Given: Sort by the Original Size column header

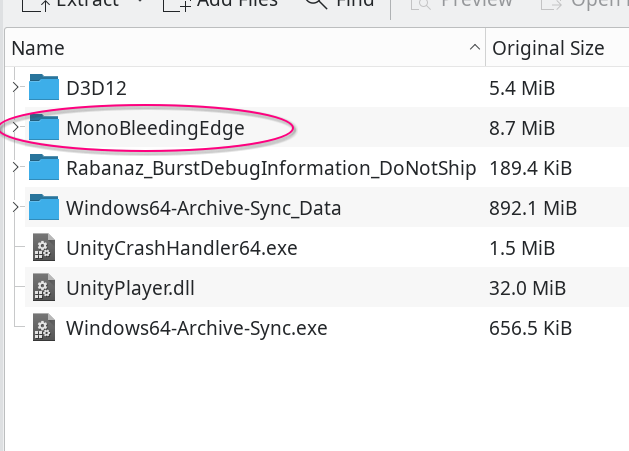Looking at the screenshot, I should (548, 48).
